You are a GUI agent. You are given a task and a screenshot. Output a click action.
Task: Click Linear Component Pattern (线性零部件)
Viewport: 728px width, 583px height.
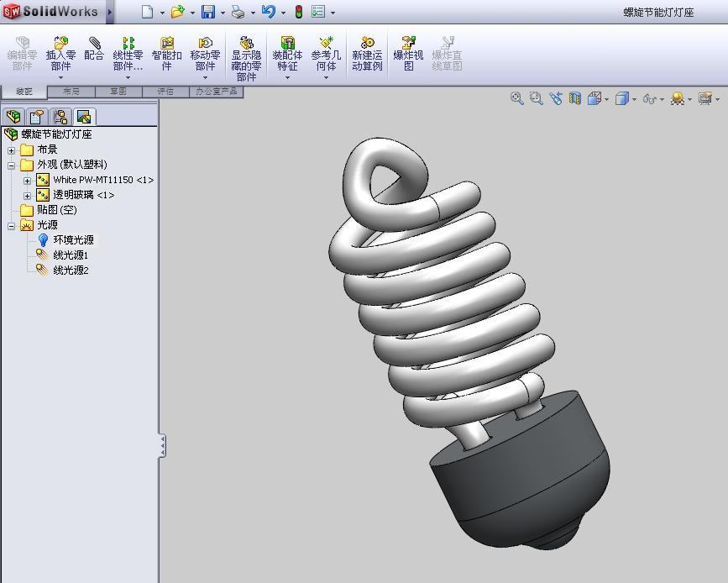click(128, 55)
